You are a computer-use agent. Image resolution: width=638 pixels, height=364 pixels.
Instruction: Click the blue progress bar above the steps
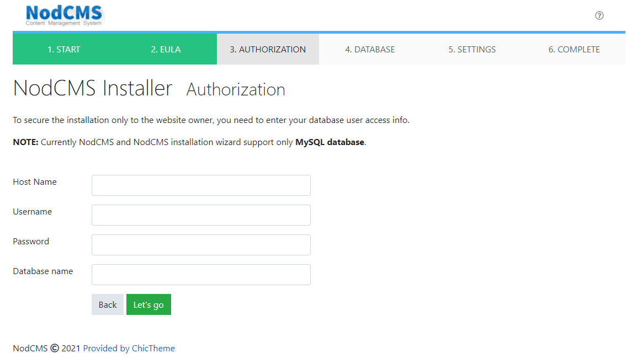(319, 32)
